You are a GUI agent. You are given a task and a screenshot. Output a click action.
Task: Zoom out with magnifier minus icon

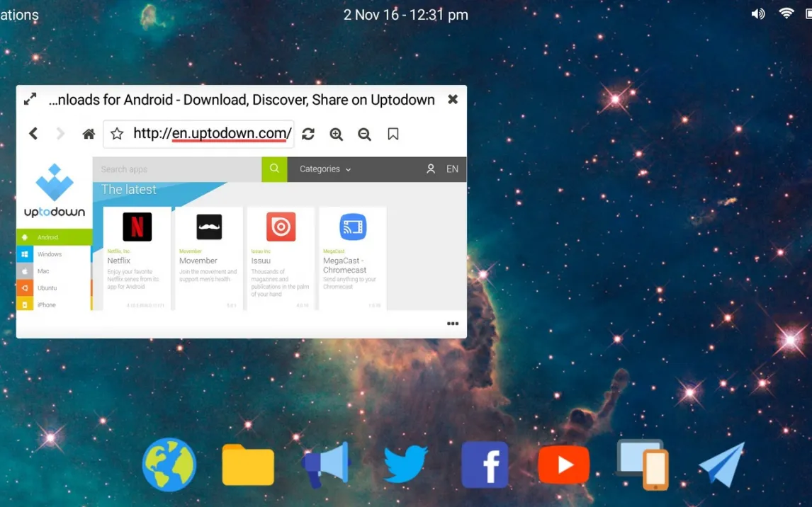tap(364, 134)
